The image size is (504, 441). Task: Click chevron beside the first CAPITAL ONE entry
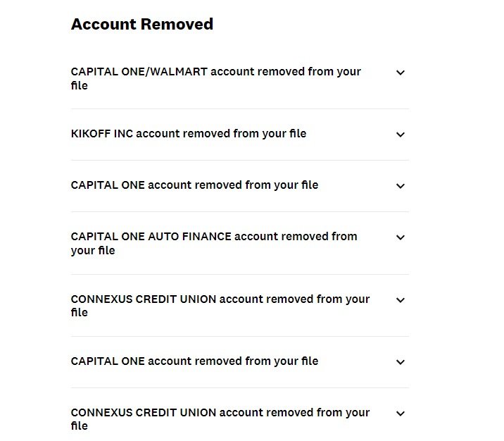[x=401, y=186]
